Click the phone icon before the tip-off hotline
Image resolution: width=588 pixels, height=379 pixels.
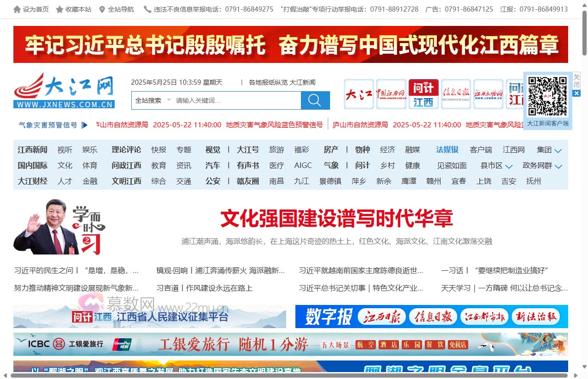tap(147, 9)
